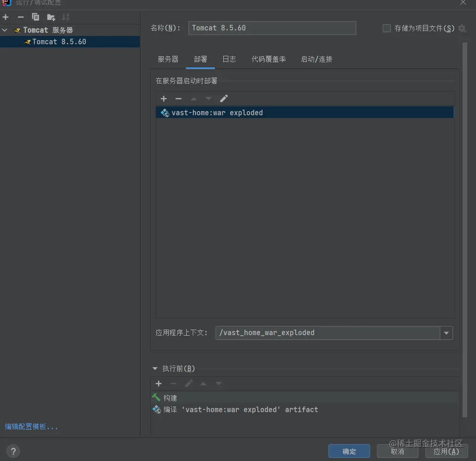Remove the selected deployment artifact
476x461 pixels.
click(x=178, y=99)
